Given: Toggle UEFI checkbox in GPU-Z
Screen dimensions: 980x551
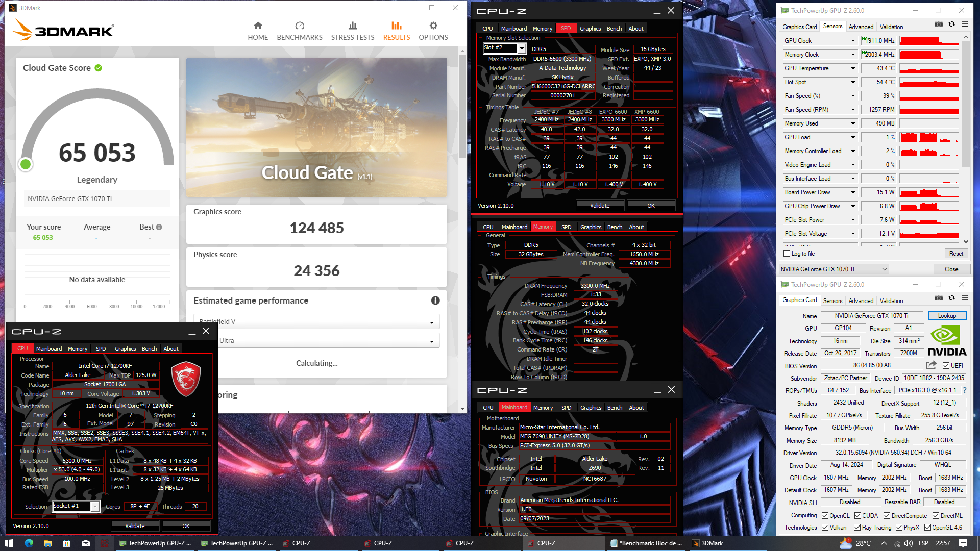Looking at the screenshot, I should pyautogui.click(x=946, y=366).
